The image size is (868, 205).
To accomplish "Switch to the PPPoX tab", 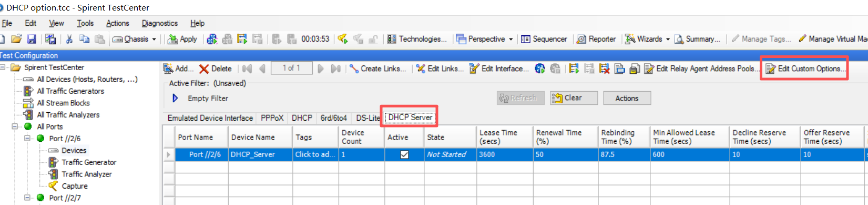I will pyautogui.click(x=272, y=118).
